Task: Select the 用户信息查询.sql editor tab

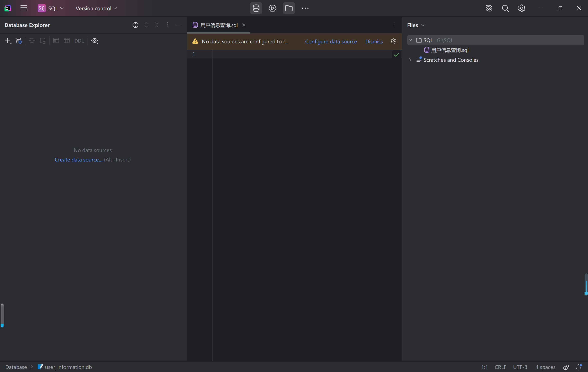Action: tap(219, 25)
